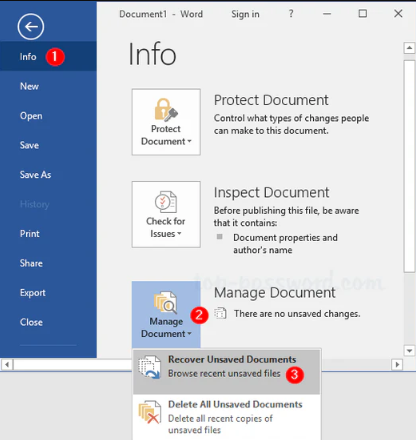Select the Info tab

click(48, 56)
